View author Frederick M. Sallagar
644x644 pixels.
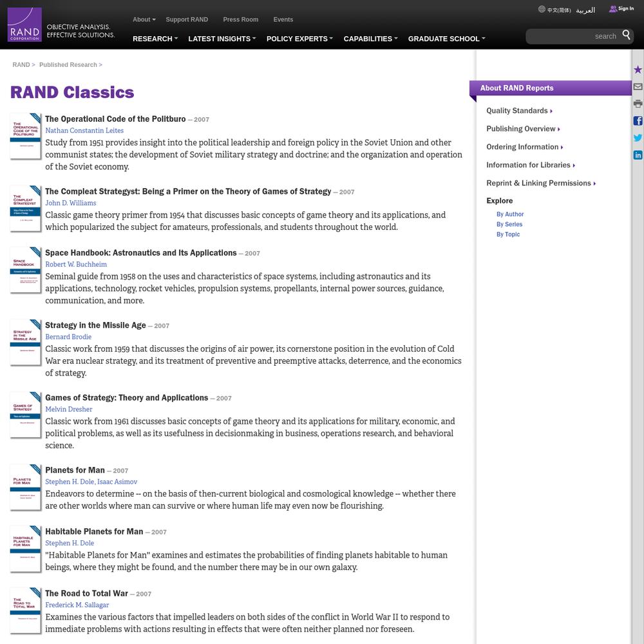point(77,605)
